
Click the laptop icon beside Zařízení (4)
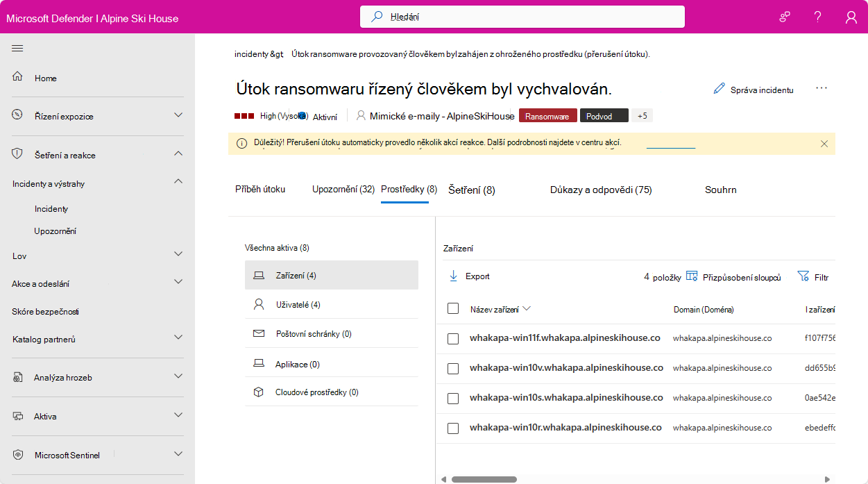pyautogui.click(x=259, y=276)
